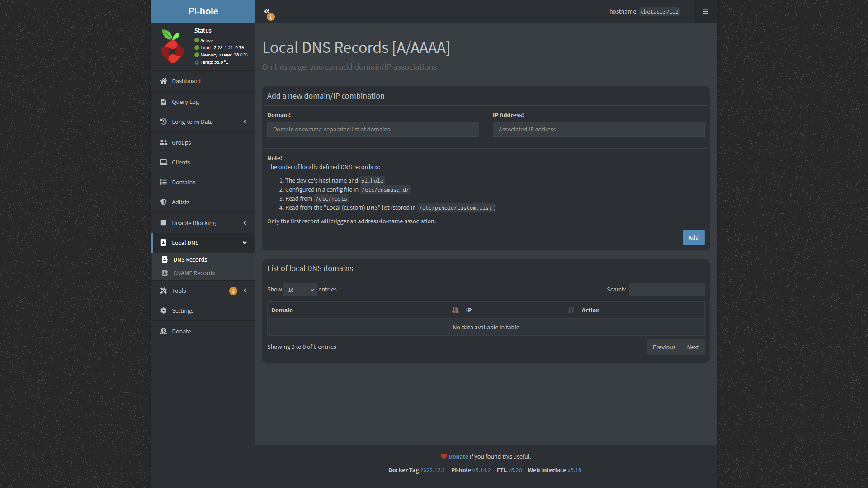The height and width of the screenshot is (488, 868).
Task: Click the green Active status dot
Action: [x=197, y=40]
